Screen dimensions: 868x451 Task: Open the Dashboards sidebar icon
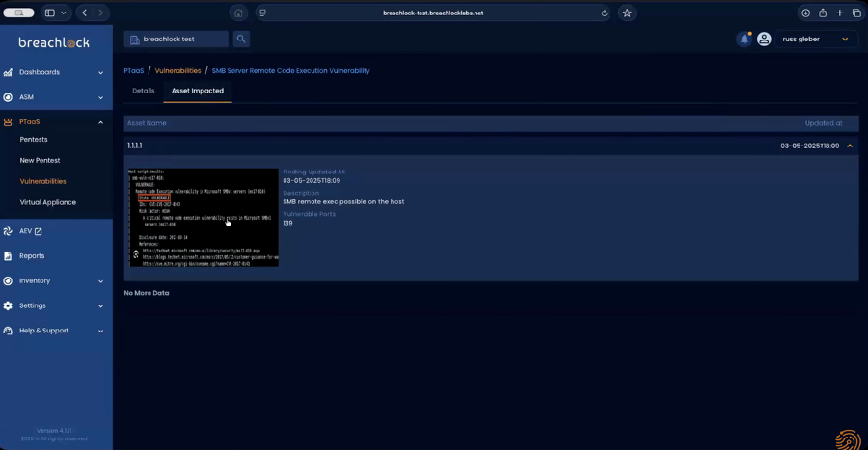point(8,72)
